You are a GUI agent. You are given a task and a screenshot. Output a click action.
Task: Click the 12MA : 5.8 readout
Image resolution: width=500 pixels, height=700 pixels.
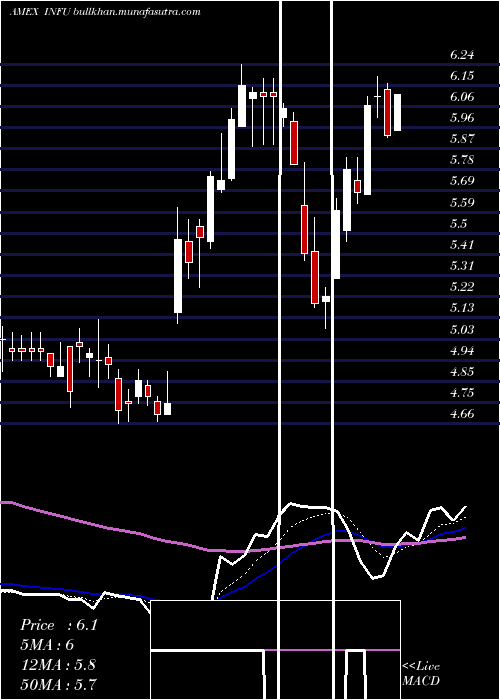[x=58, y=665]
